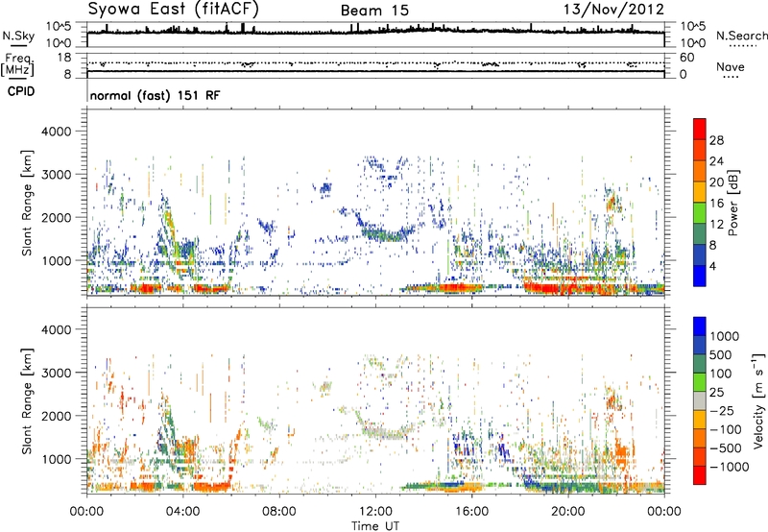The height and width of the screenshot is (532, 768).
Task: Click the velocity panel 'Slant Range [km]' label
Action: pos(27,400)
